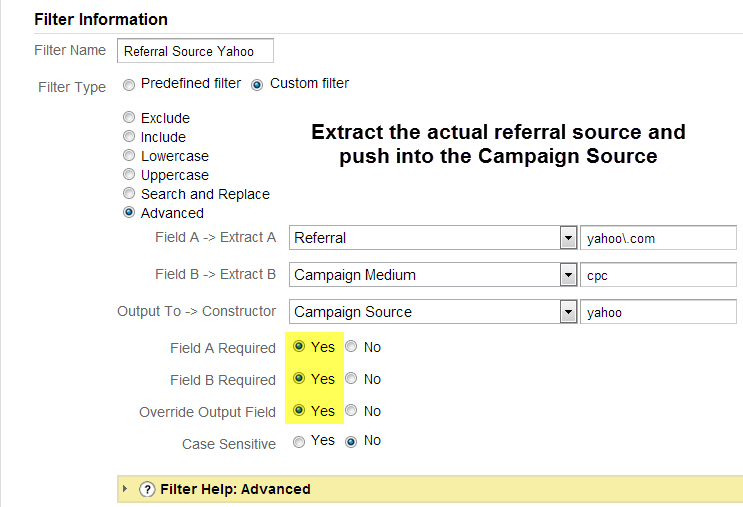Click the cpc Extract B field
Image resolution: width=743 pixels, height=507 pixels.
[x=659, y=275]
